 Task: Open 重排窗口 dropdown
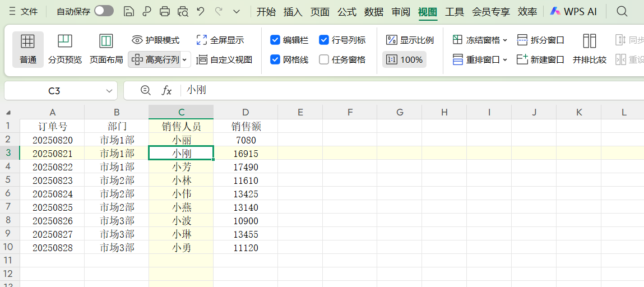(480, 59)
